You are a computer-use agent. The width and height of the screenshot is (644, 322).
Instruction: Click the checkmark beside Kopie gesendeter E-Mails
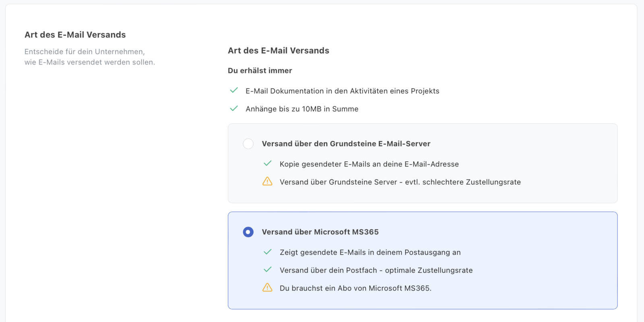point(267,164)
